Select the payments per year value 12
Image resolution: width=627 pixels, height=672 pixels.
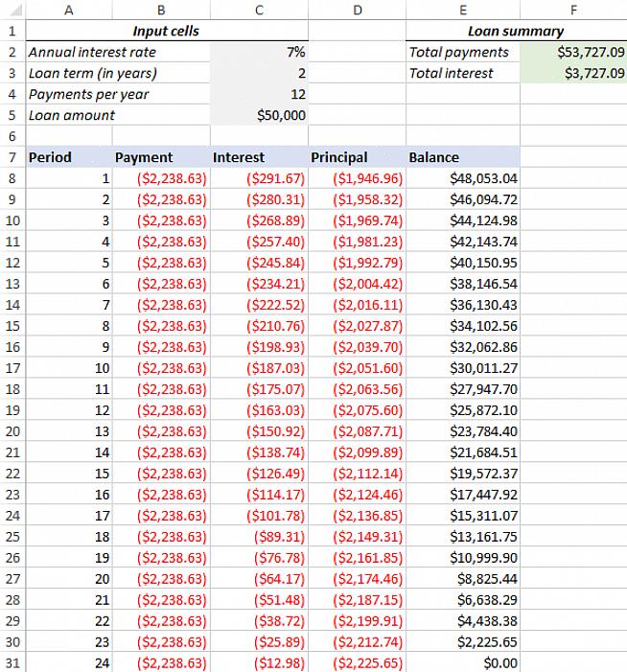[x=259, y=94]
